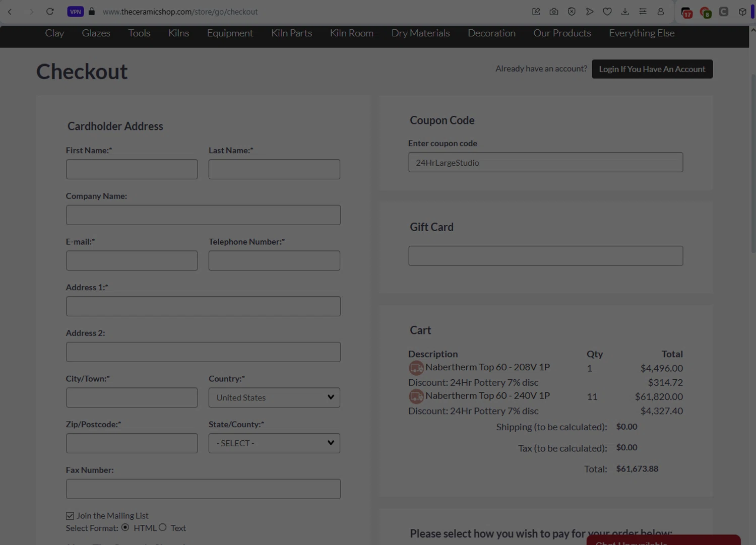Go back with the browser back arrow
This screenshot has height=545, width=756.
tap(10, 12)
